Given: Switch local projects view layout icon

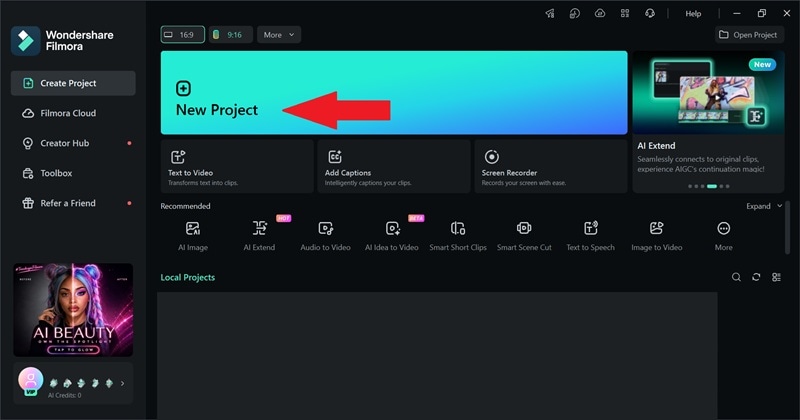Looking at the screenshot, I should (x=776, y=277).
